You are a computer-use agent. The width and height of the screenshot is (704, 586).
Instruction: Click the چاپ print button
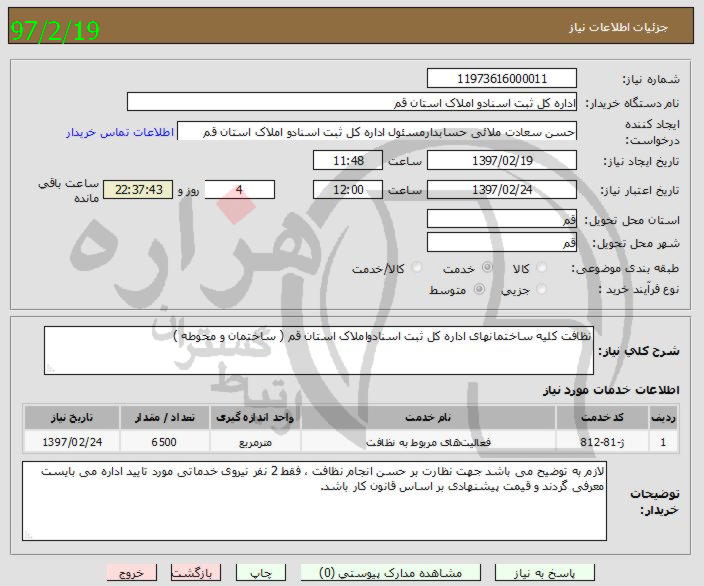(x=260, y=573)
